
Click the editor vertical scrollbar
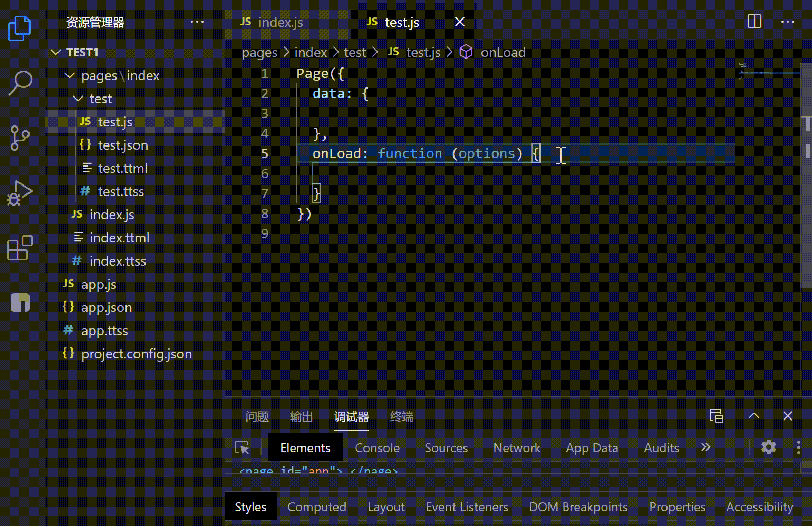click(x=806, y=175)
